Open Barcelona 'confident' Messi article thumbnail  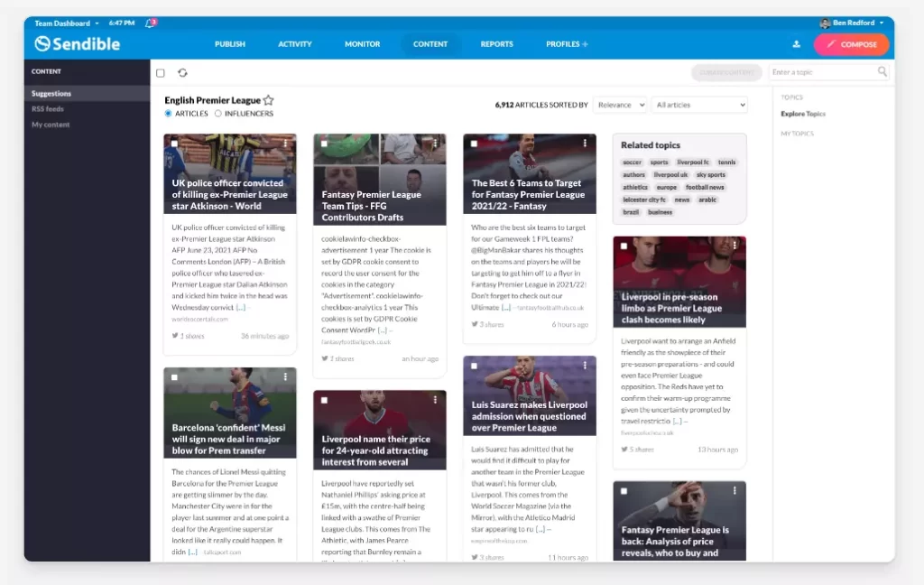230,413
